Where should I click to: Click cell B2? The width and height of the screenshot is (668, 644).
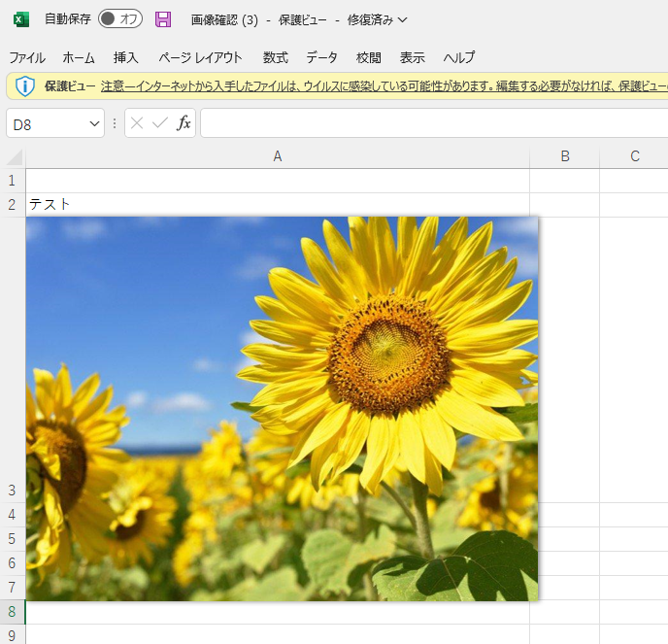[565, 205]
